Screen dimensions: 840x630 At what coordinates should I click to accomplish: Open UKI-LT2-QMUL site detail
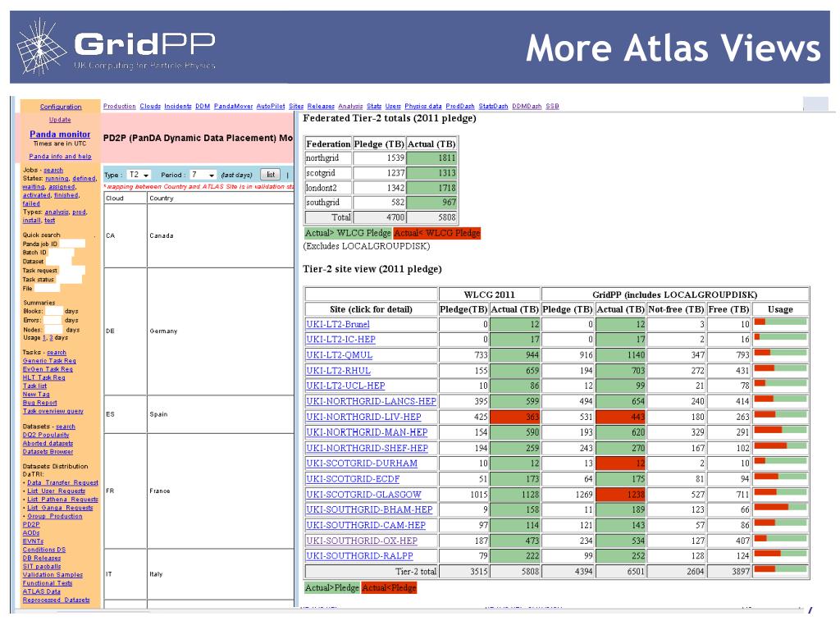[339, 354]
